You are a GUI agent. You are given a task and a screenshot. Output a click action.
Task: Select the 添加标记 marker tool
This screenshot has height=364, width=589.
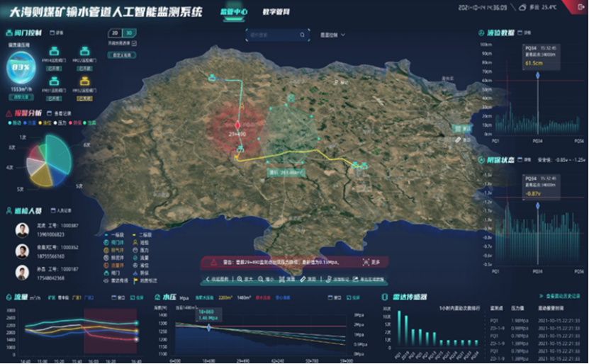[337, 279]
